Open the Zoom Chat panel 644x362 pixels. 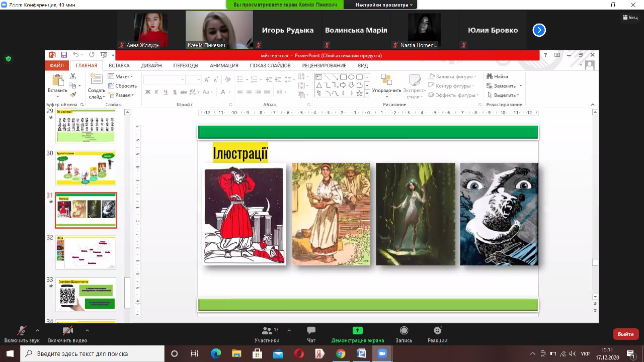311,331
